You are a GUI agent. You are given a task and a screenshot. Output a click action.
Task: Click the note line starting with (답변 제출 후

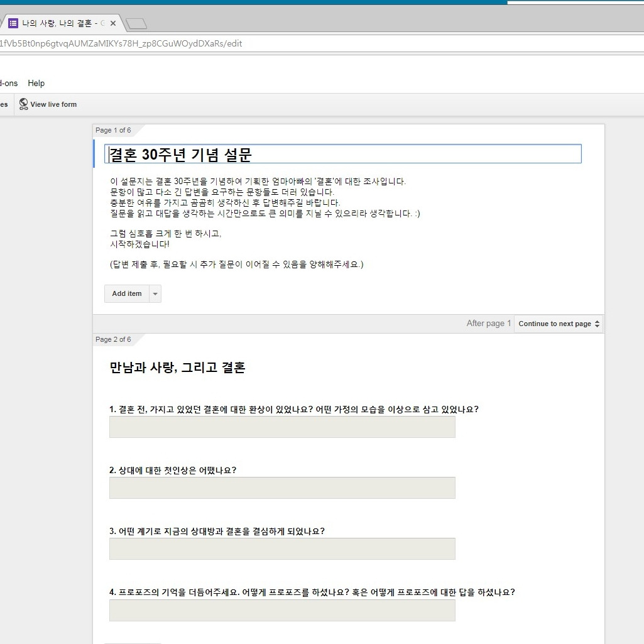(x=237, y=265)
